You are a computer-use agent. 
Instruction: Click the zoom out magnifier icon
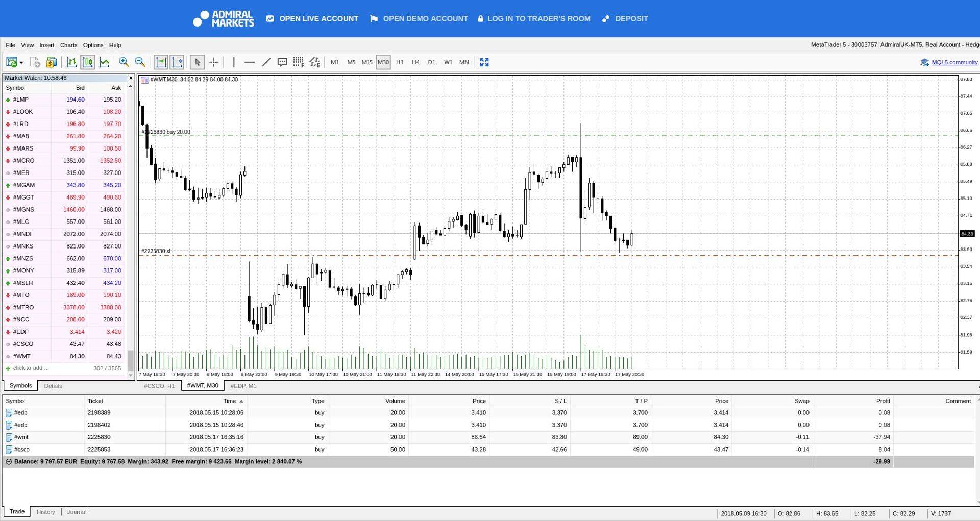click(140, 62)
